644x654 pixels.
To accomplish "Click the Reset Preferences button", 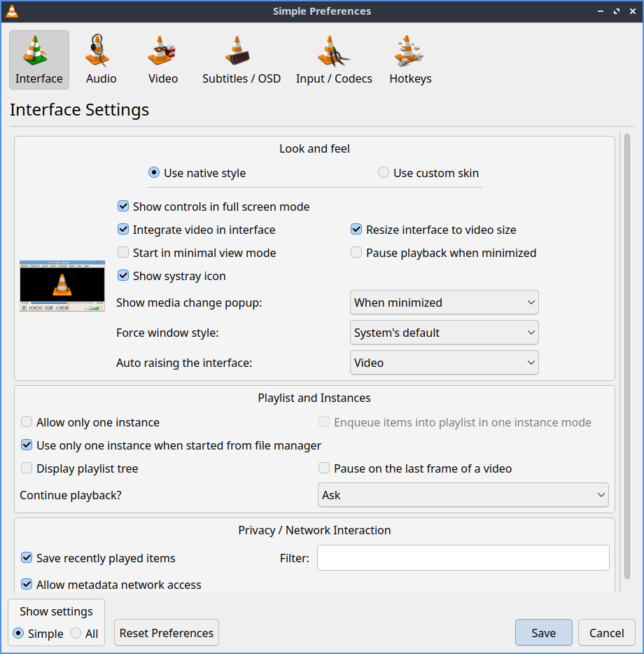I will [x=167, y=633].
